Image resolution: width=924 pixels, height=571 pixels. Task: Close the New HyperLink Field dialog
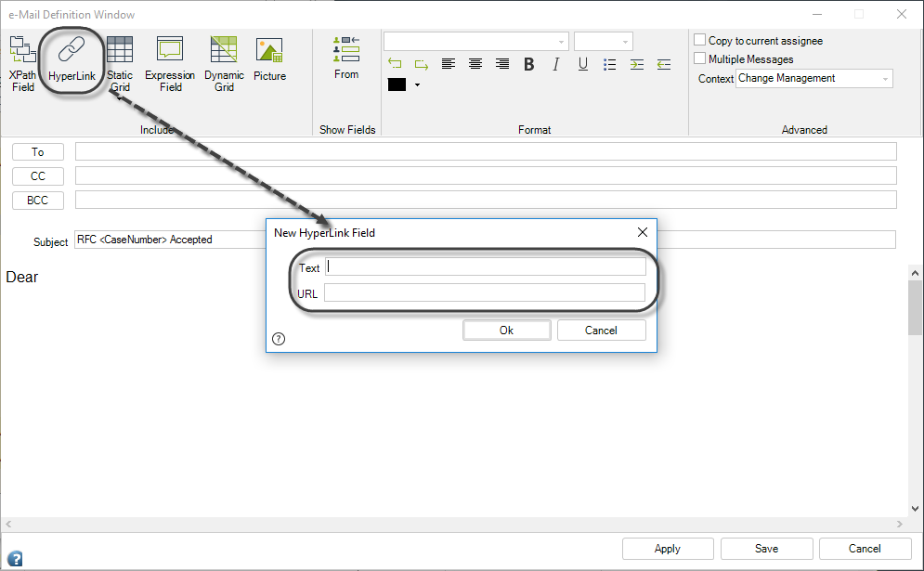click(x=643, y=232)
